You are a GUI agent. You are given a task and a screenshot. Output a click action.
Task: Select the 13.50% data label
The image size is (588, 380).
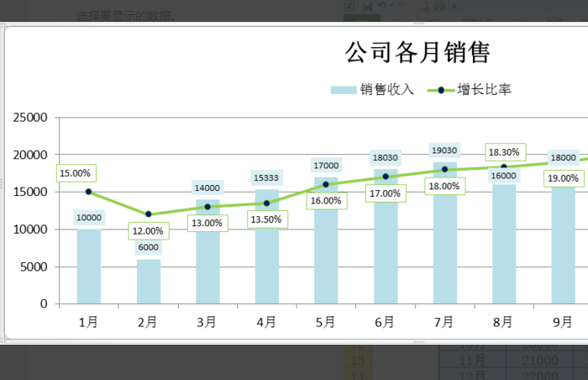(x=267, y=219)
